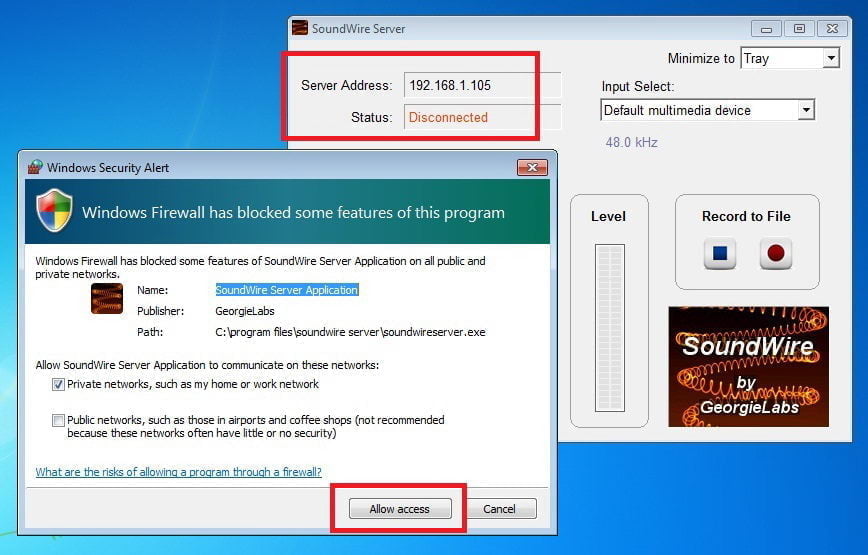
Task: Select the highlighted SoundWire Server Application name
Action: [x=287, y=290]
